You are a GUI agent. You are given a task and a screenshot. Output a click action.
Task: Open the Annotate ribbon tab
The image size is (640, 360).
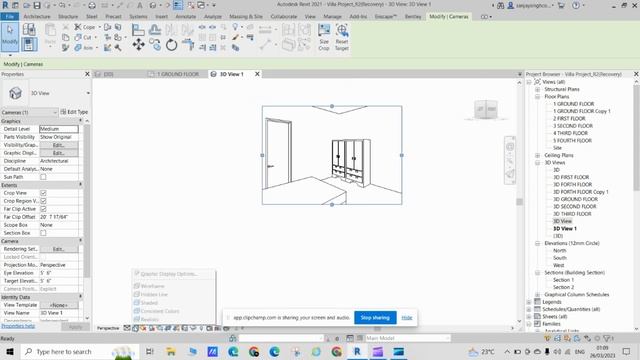click(x=186, y=17)
